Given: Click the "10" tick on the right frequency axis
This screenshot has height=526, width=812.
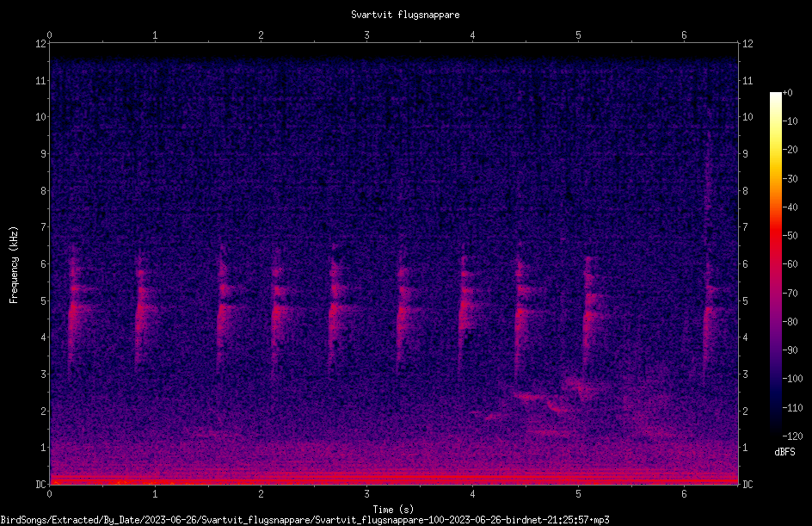Looking at the screenshot, I should point(747,117).
